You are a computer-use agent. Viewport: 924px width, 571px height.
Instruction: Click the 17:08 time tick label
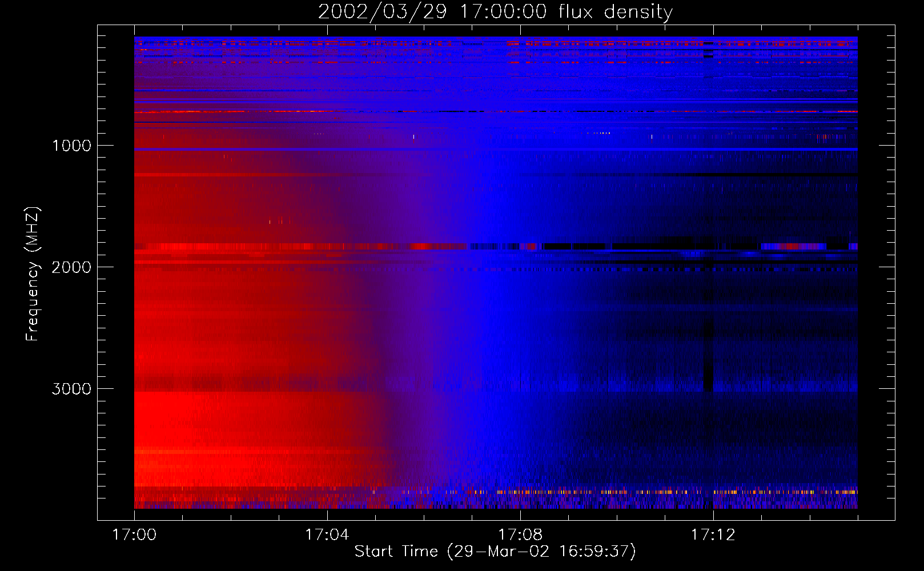(x=520, y=535)
